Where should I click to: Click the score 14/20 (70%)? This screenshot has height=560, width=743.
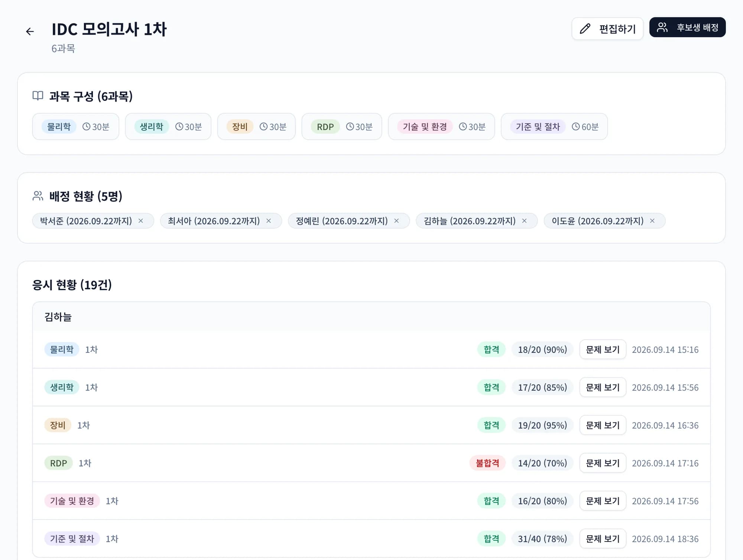point(542,463)
